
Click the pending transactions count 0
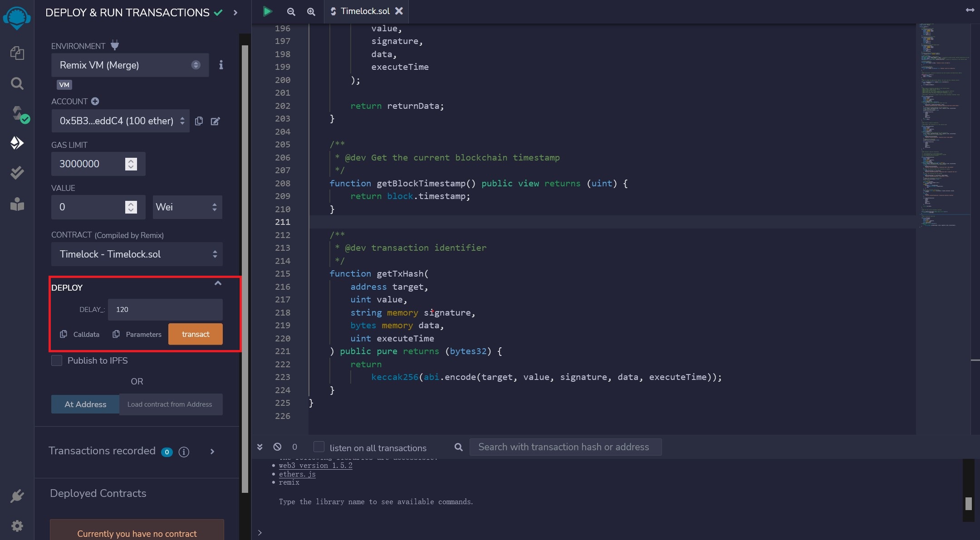[x=294, y=447]
